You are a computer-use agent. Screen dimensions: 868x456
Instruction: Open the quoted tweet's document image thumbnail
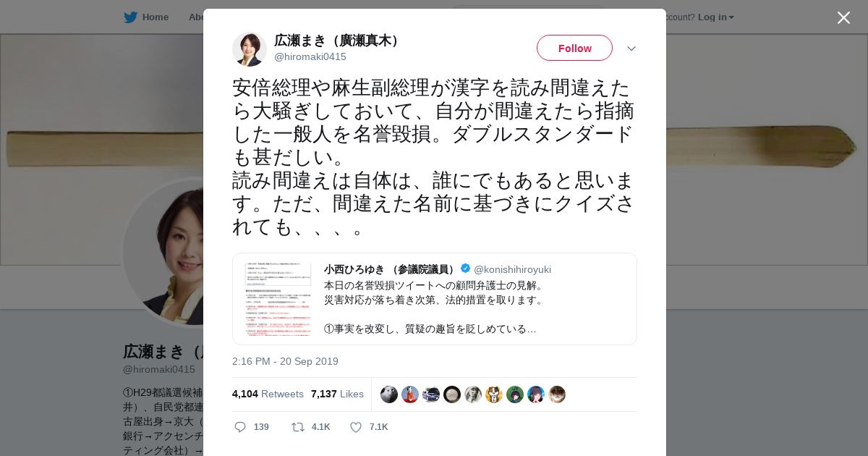coord(278,299)
